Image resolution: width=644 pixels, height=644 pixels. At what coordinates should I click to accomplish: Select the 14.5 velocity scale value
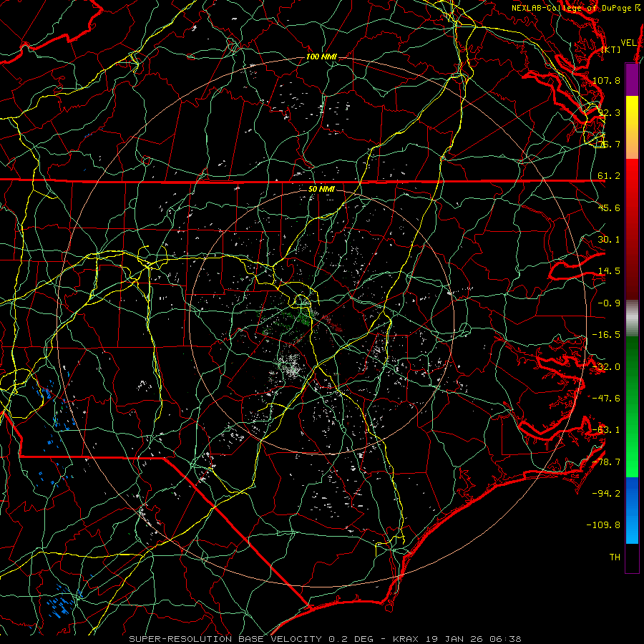click(609, 271)
